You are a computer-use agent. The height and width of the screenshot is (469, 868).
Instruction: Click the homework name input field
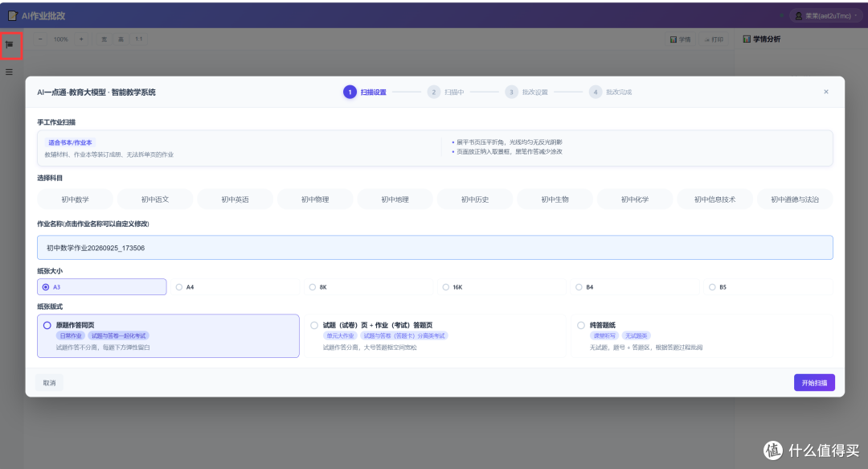point(435,248)
